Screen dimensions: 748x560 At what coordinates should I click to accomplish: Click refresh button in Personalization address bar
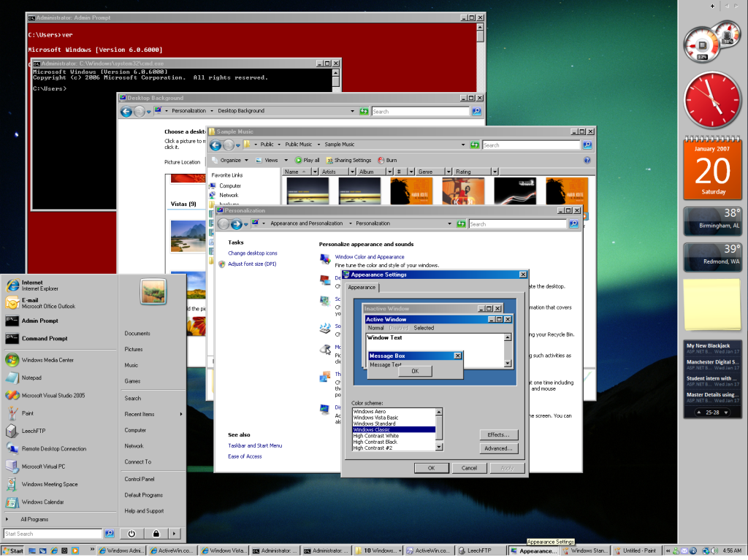(461, 223)
